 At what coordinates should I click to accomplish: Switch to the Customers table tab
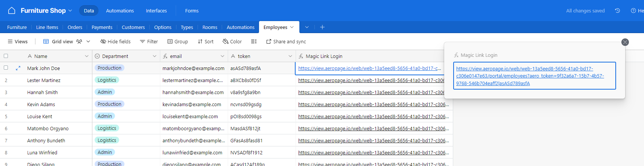click(133, 27)
